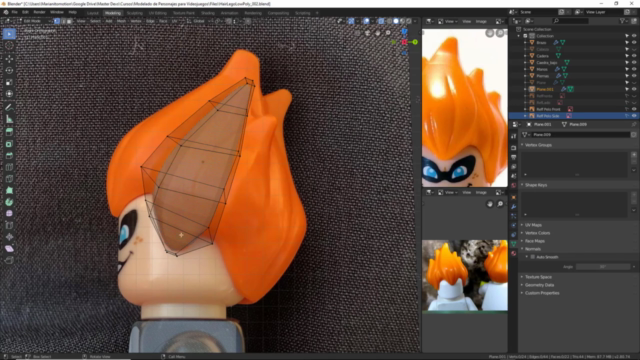
Task: Switch to the Sculpting workspace tab
Action: click(134, 13)
